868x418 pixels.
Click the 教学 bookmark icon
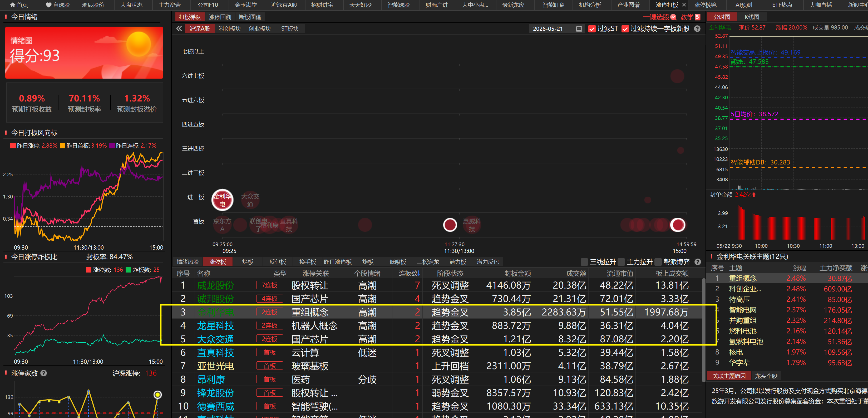(698, 17)
